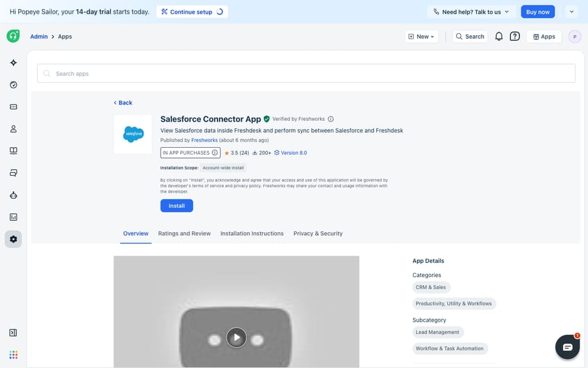Open the profile avatar P
588x368 pixels.
pos(574,37)
